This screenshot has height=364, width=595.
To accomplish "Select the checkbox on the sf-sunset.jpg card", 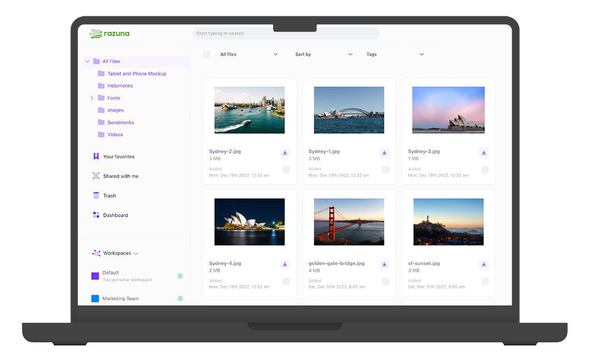I will [x=485, y=281].
